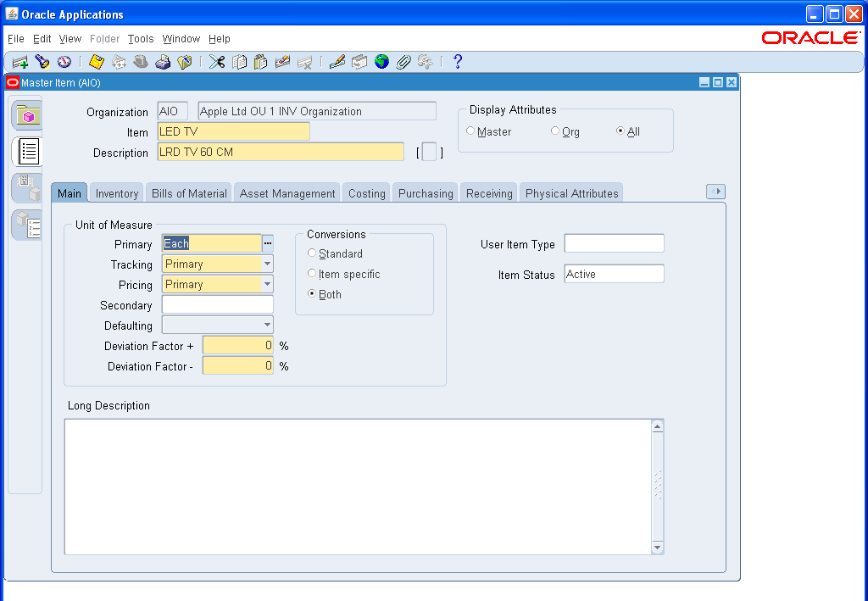Open the Tracking dropdown list
Image resolution: width=868 pixels, height=601 pixels.
coord(268,264)
